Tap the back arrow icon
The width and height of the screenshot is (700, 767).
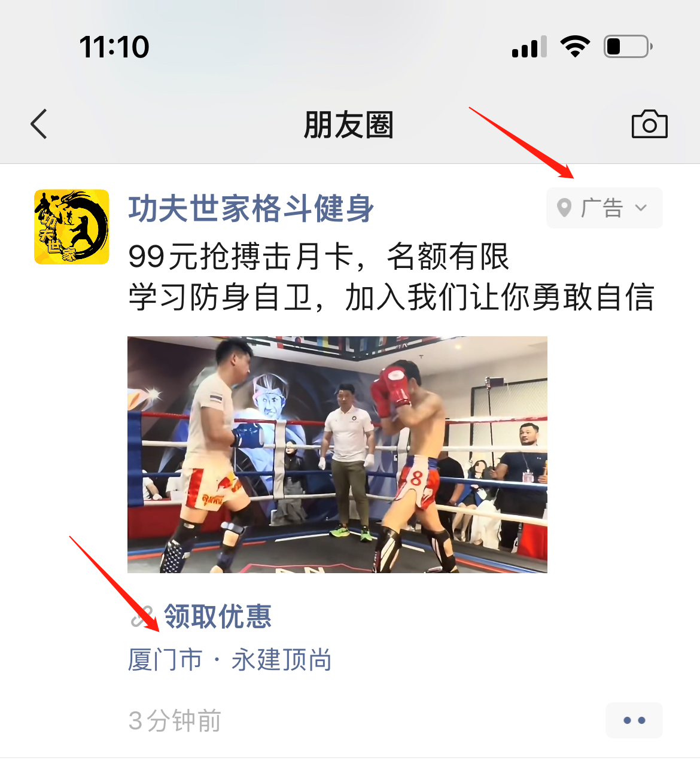(x=39, y=124)
